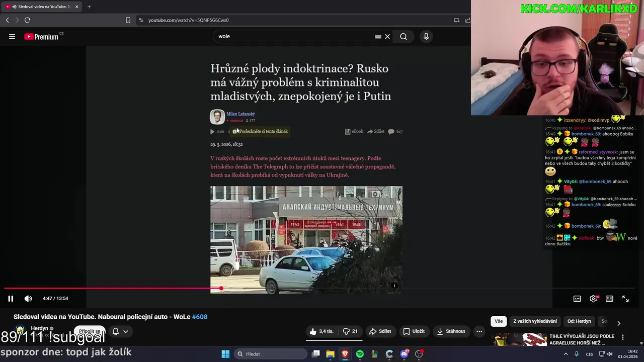Image resolution: width=644 pixels, height=362 pixels.
Task: Enter fullscreen video mode
Action: tap(625, 299)
